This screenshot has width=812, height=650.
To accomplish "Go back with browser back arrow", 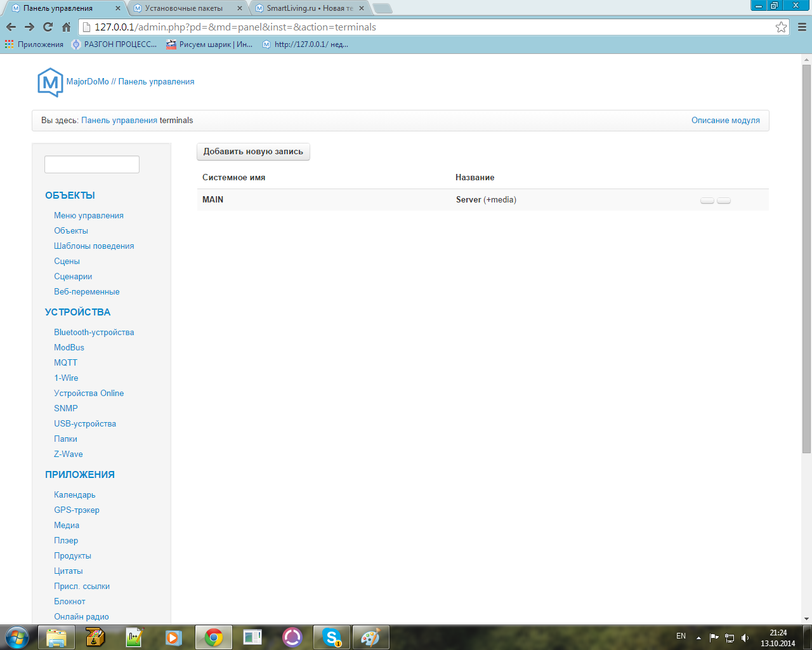I will click(11, 27).
